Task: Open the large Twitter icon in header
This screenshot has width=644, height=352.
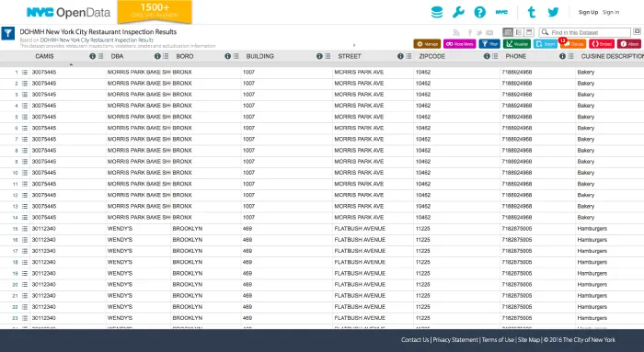Action: [x=553, y=12]
